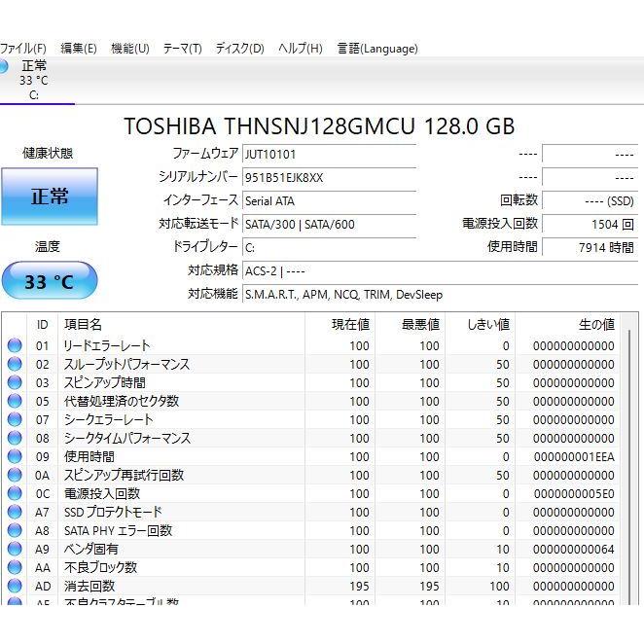
Task: Click the 現在値 column header
Action: tap(340, 325)
